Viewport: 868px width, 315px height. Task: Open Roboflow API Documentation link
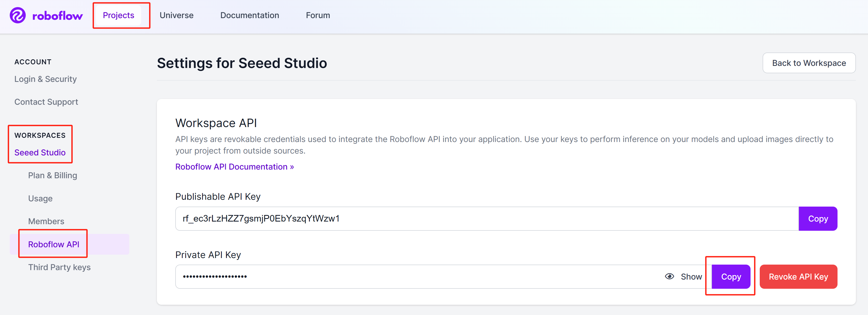(234, 167)
